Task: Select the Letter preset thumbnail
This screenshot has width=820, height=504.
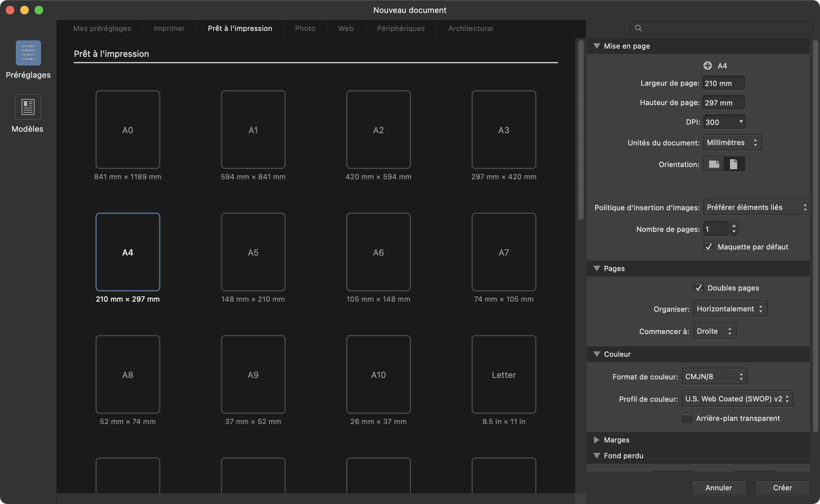Action: pos(504,374)
